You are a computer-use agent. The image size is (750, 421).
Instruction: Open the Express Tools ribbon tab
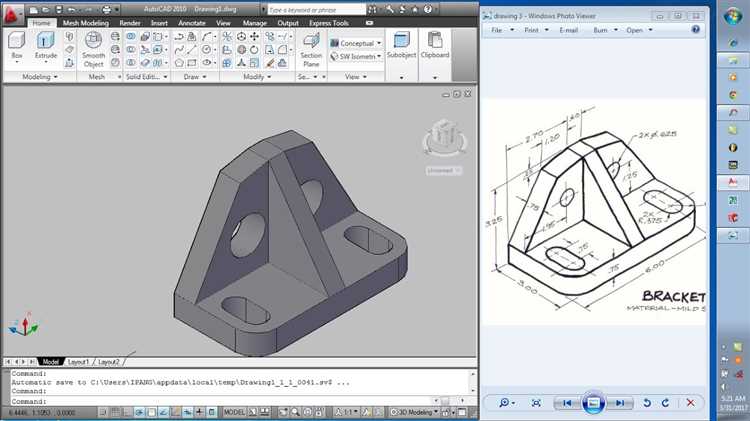[x=329, y=23]
